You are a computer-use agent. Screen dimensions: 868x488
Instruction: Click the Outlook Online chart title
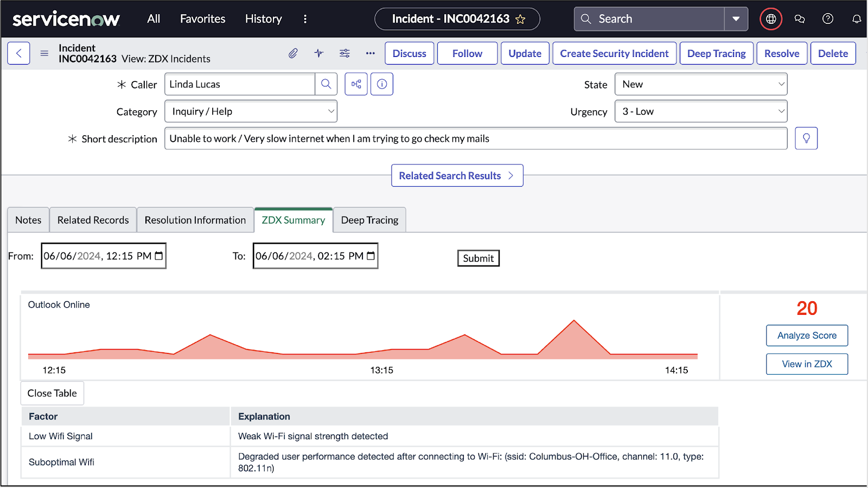point(59,305)
